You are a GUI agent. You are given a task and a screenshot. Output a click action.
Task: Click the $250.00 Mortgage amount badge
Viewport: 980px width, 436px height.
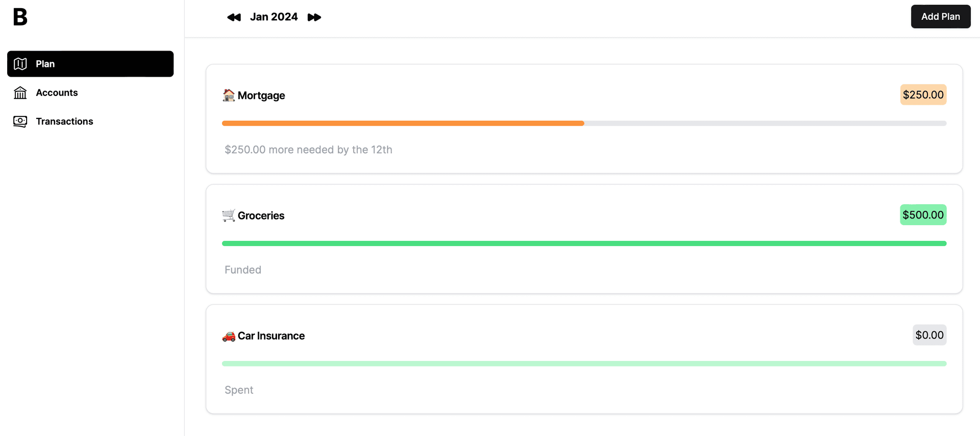click(923, 94)
